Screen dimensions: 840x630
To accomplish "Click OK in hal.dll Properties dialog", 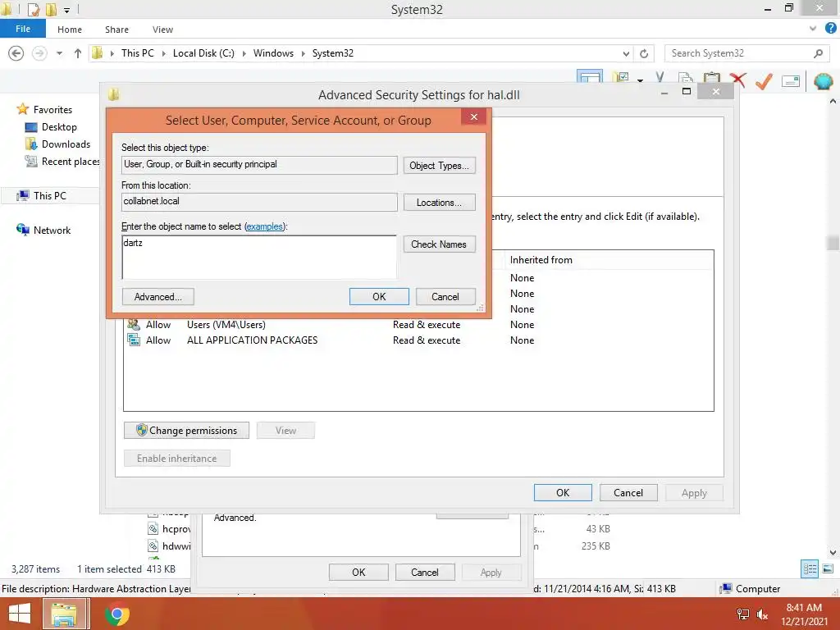I will (359, 572).
